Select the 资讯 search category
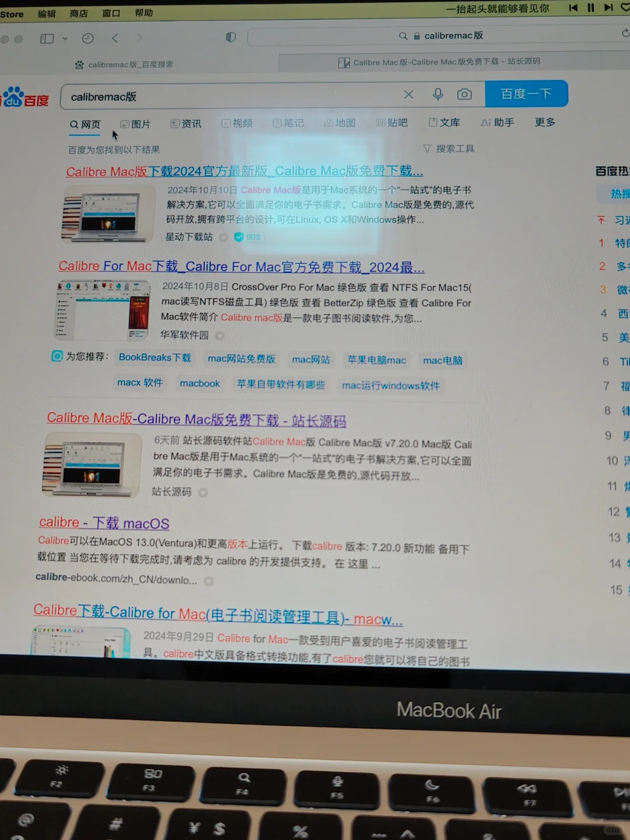 point(186,124)
